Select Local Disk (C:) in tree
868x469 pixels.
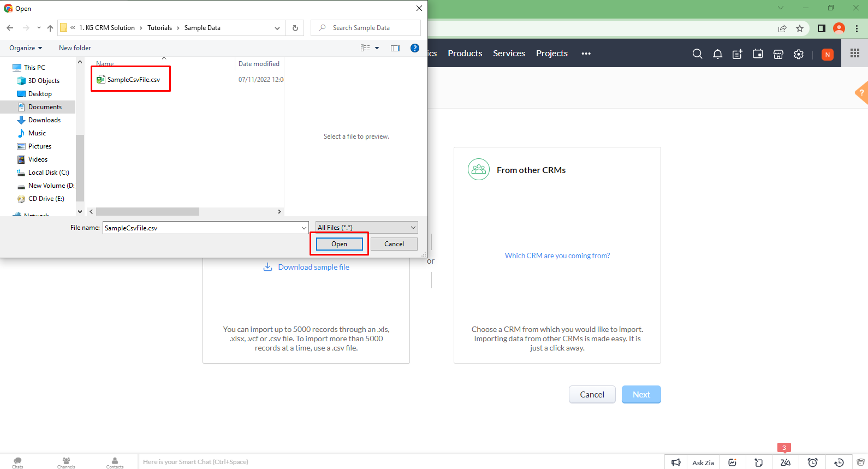49,173
